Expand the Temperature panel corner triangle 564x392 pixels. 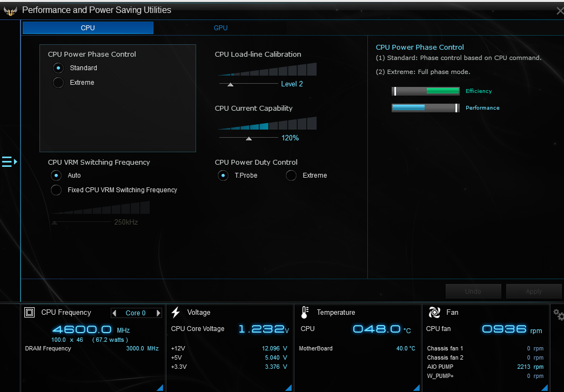417,388
